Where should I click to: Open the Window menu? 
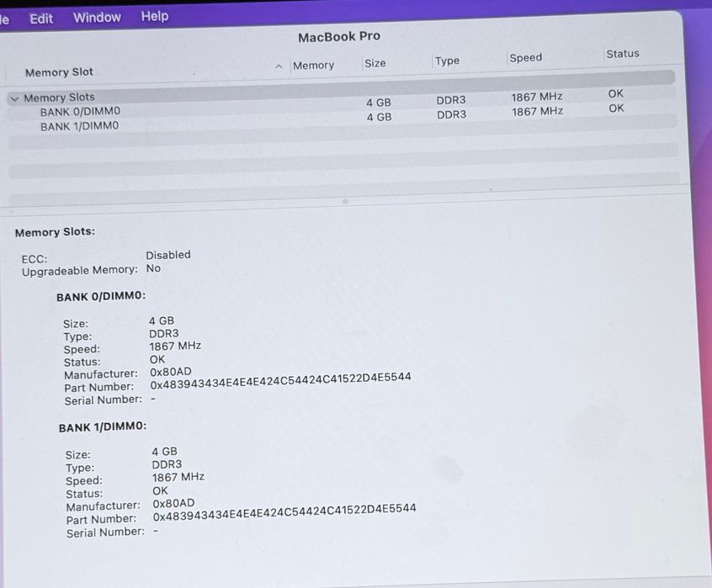[97, 18]
